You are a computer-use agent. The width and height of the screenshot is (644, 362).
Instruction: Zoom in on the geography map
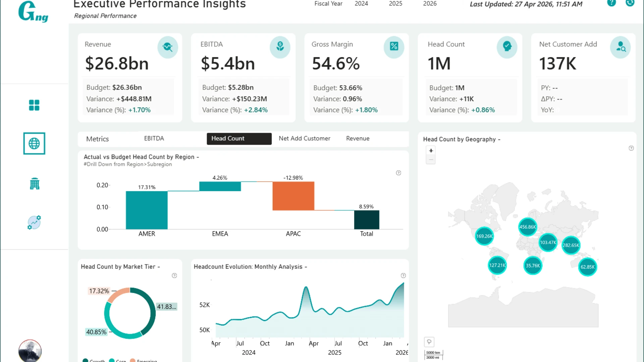pyautogui.click(x=431, y=150)
